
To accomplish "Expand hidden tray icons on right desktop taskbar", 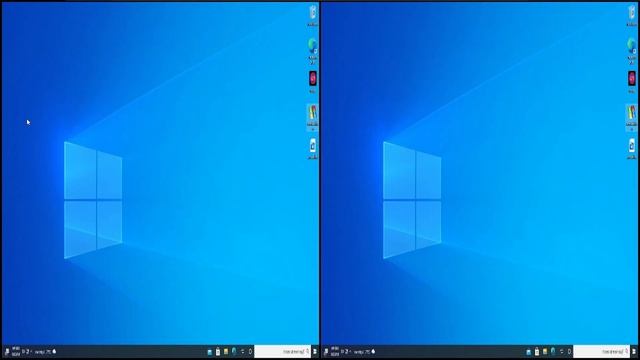I will (x=351, y=351).
